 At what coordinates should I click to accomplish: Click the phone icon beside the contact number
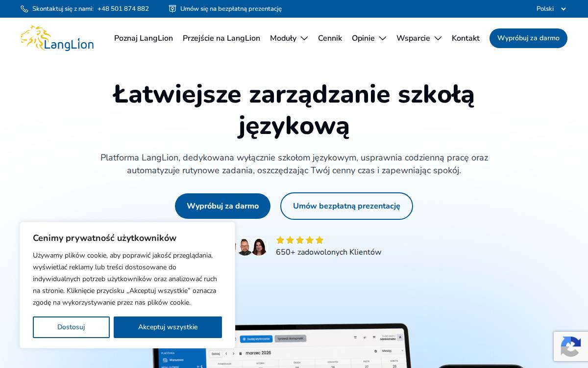click(24, 9)
